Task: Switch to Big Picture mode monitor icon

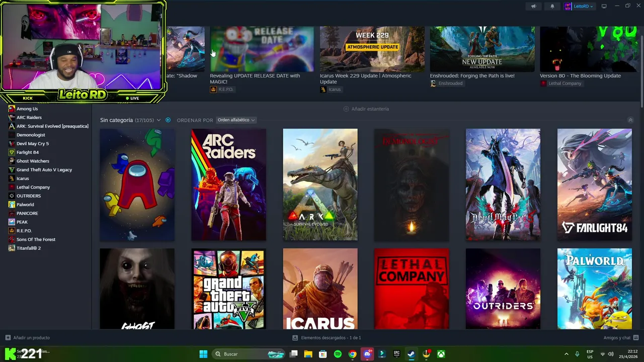Action: click(x=604, y=7)
